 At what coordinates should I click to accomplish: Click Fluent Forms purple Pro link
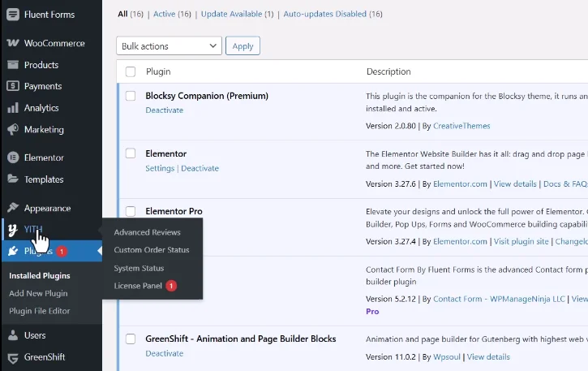pyautogui.click(x=372, y=311)
